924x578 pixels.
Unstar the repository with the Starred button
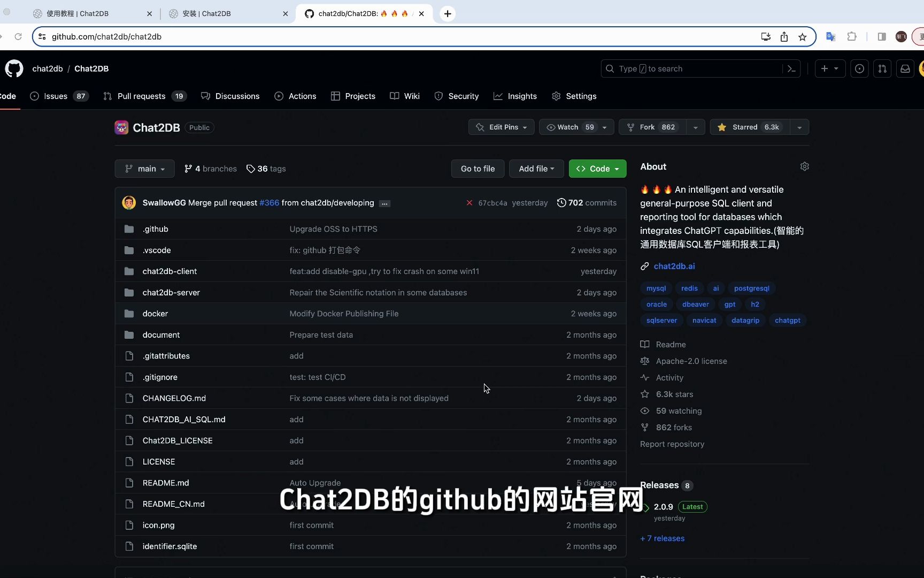[x=750, y=127]
